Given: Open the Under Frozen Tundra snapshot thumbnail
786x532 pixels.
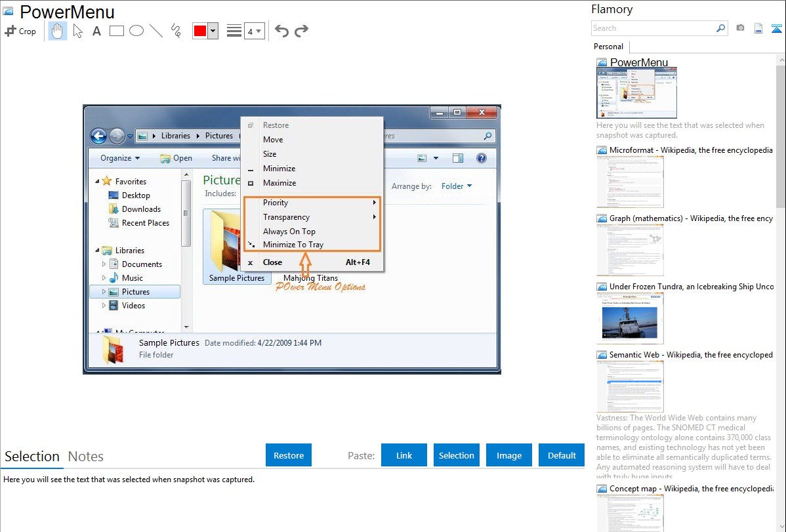Looking at the screenshot, I should 630,318.
